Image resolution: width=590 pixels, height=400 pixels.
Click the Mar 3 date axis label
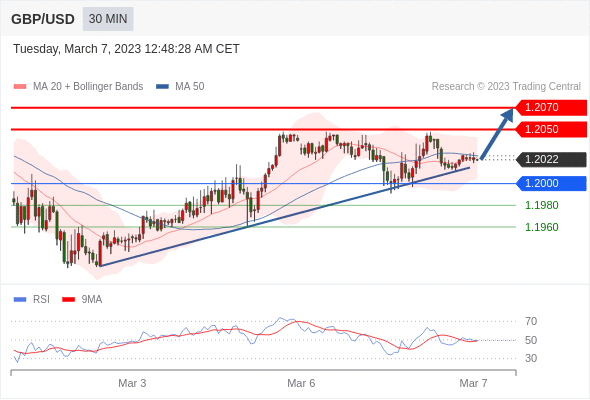pyautogui.click(x=132, y=383)
